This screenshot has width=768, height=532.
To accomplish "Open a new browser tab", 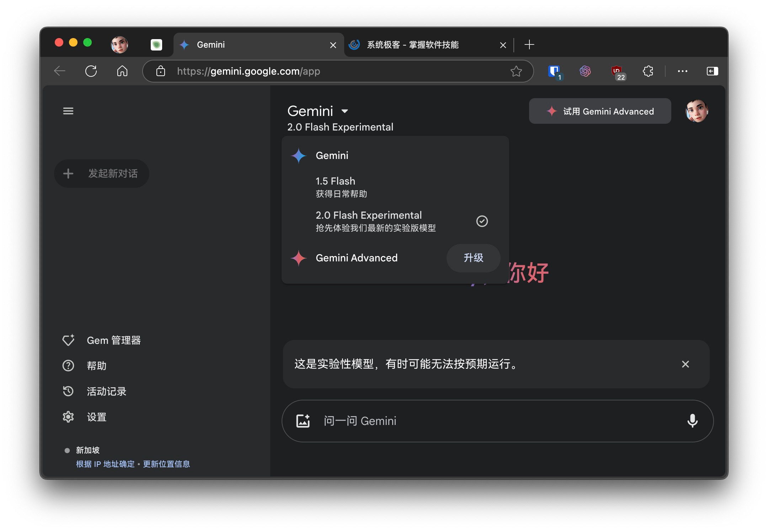I will (529, 44).
